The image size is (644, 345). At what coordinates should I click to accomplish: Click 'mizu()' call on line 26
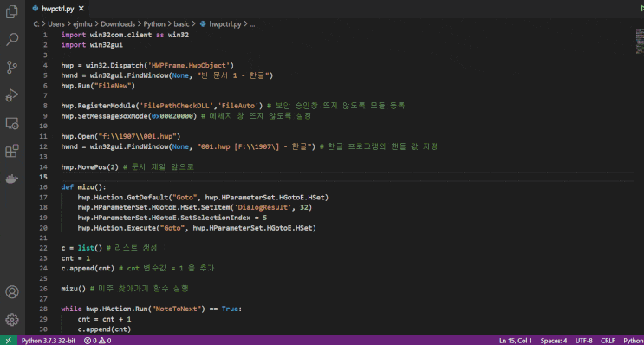click(x=73, y=289)
